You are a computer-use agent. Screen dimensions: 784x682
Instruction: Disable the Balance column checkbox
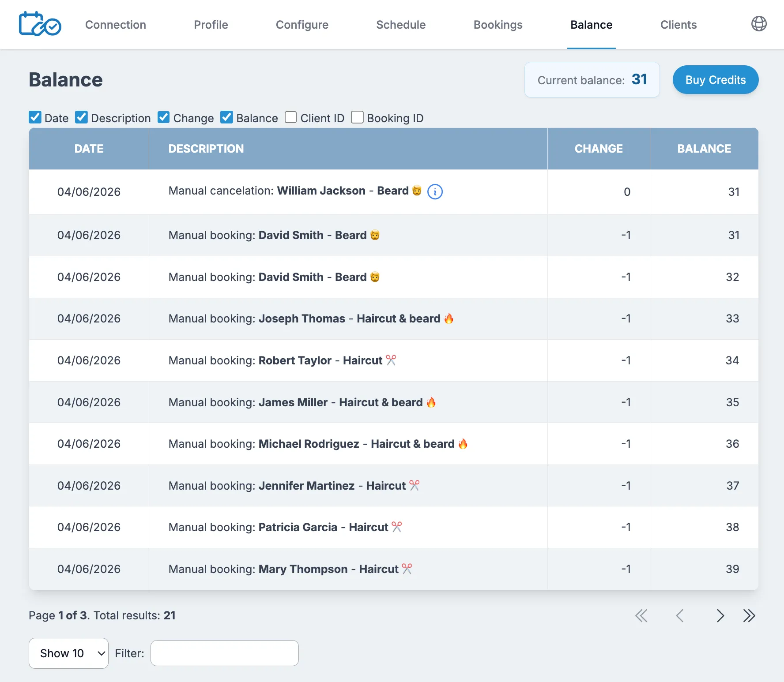coord(226,117)
